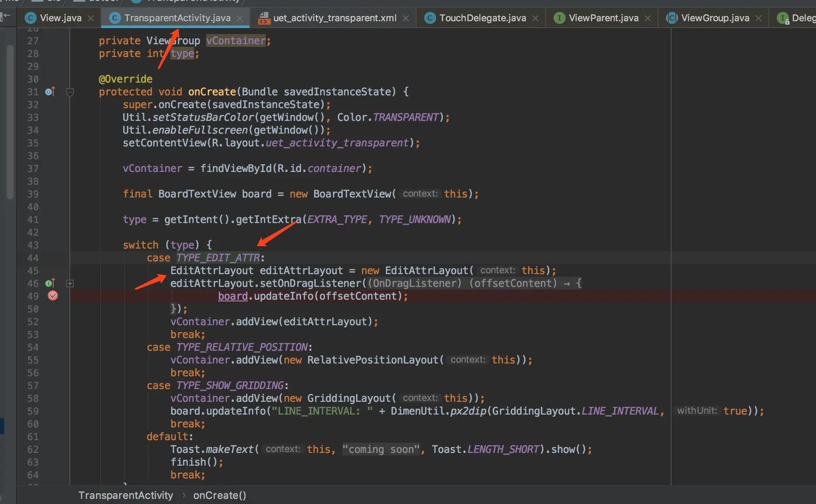Click the class icon on View.java tab
This screenshot has width=816, height=504.
(x=30, y=18)
